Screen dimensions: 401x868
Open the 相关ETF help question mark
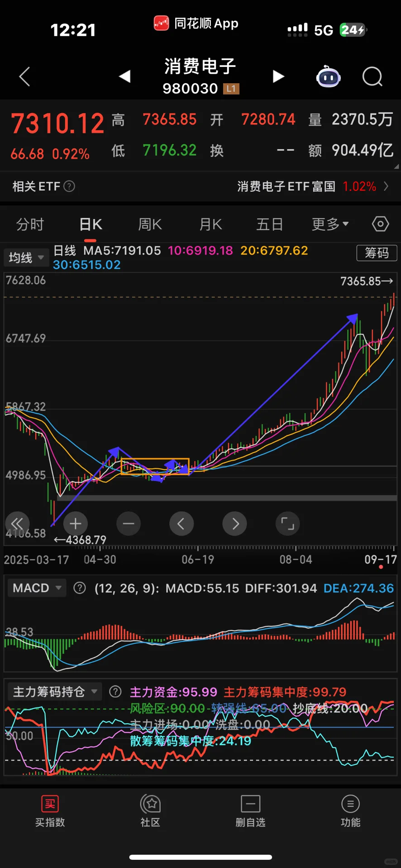point(69,186)
